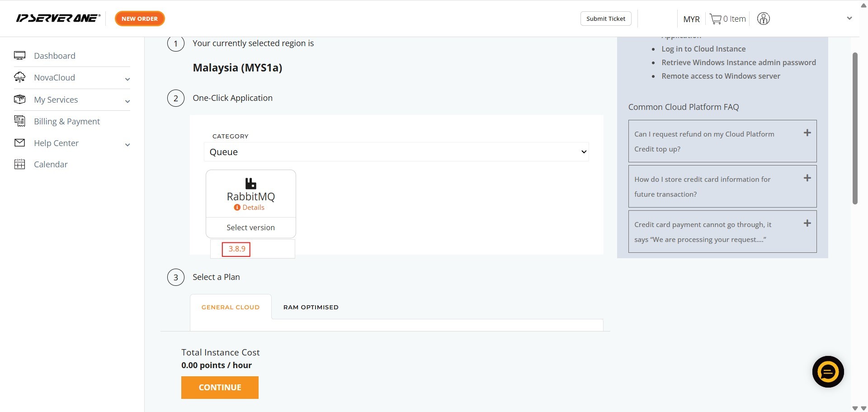Click the Billing & Payment icon
Viewport: 868px width, 412px height.
pyautogui.click(x=19, y=121)
